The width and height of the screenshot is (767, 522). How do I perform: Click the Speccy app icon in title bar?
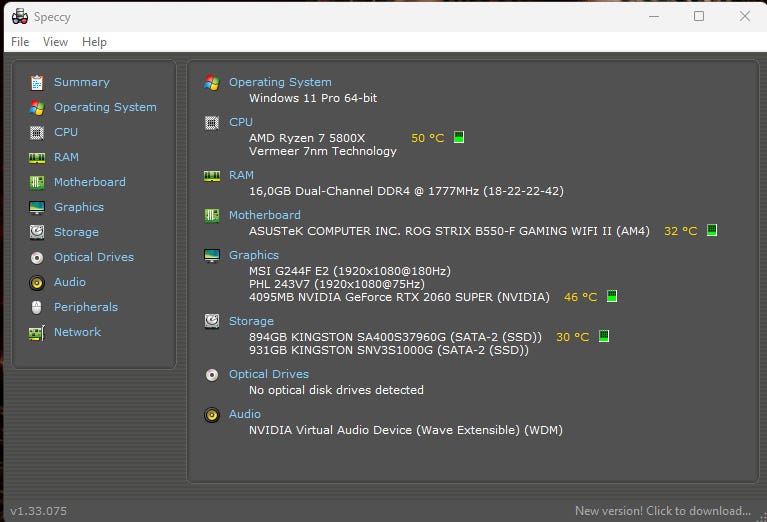[20, 17]
